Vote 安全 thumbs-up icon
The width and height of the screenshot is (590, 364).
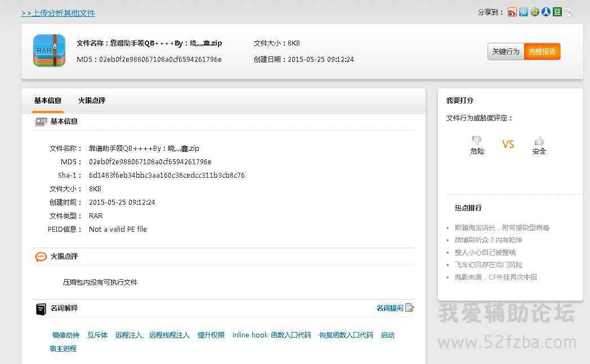(539, 140)
